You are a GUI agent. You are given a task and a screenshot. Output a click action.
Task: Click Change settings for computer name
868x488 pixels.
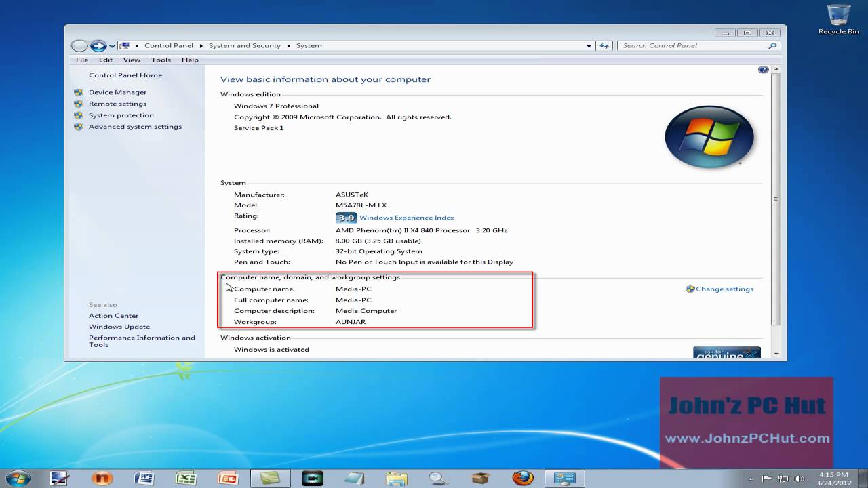pyautogui.click(x=724, y=289)
